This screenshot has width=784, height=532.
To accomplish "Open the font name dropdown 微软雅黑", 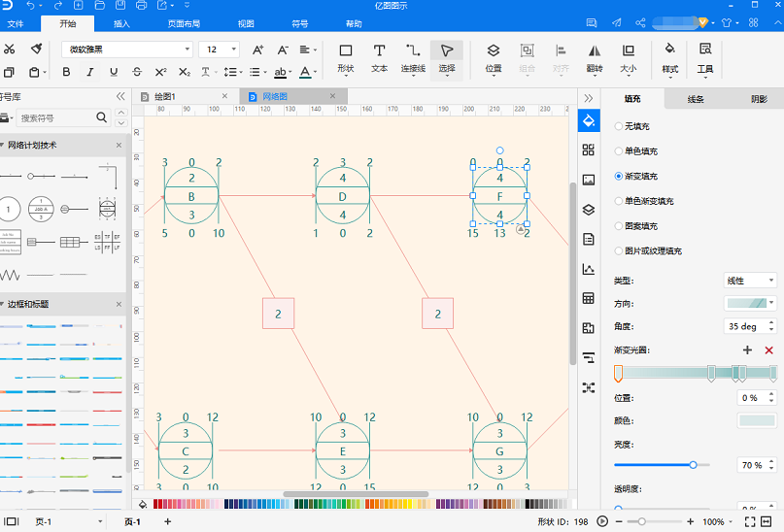I will [127, 50].
